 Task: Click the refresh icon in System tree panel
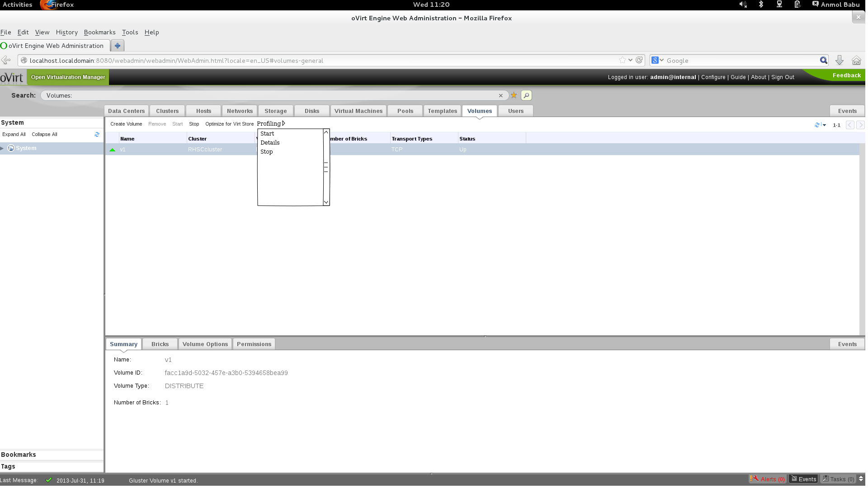97,134
